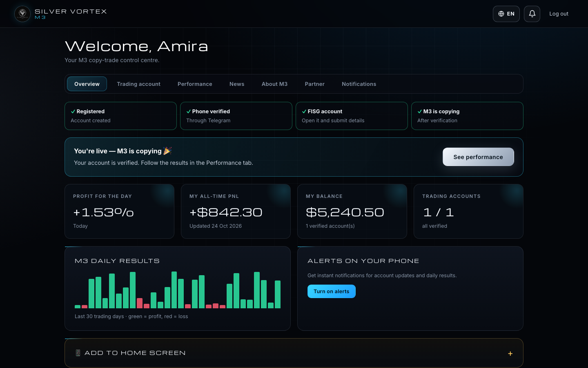The image size is (588, 368).
Task: Click 'Open it and submit details' text
Action: [x=333, y=121]
